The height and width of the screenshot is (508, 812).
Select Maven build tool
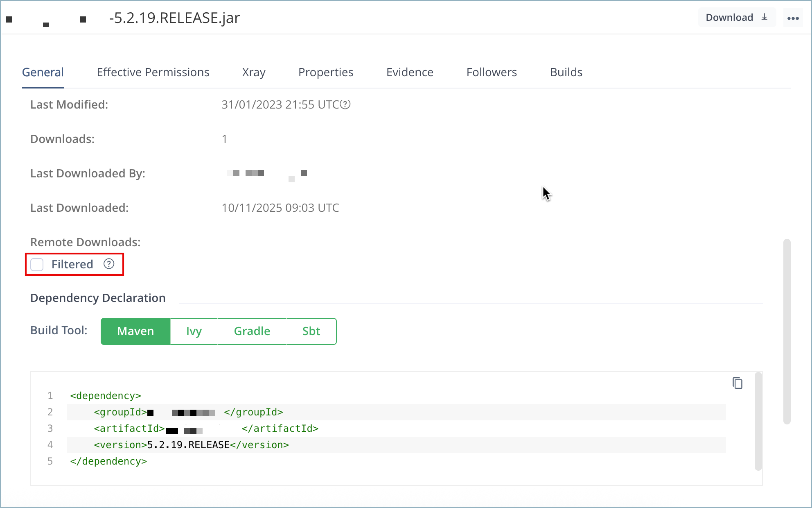135,331
